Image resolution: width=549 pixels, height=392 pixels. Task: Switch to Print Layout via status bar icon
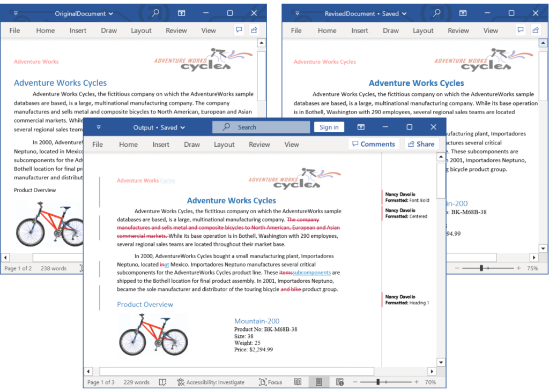click(318, 382)
